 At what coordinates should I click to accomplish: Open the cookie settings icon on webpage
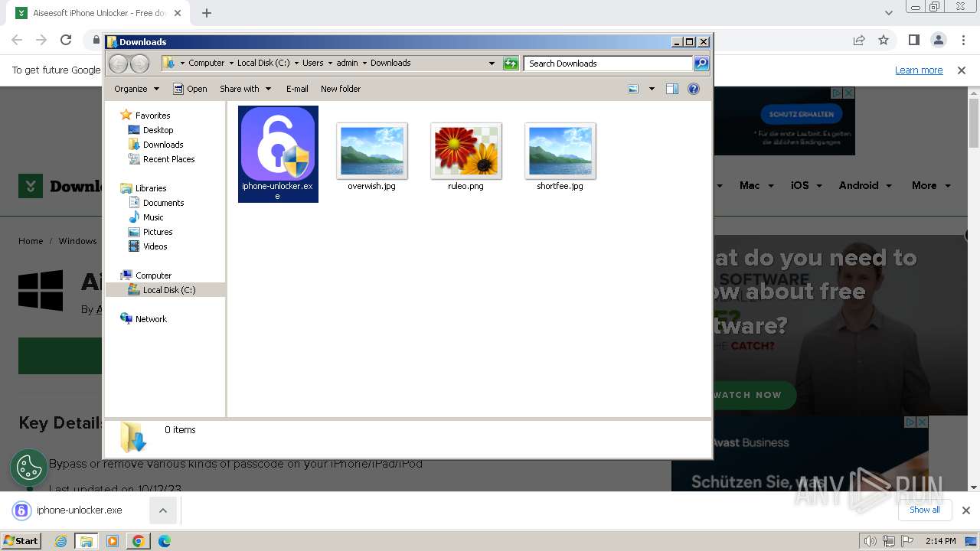pyautogui.click(x=29, y=468)
